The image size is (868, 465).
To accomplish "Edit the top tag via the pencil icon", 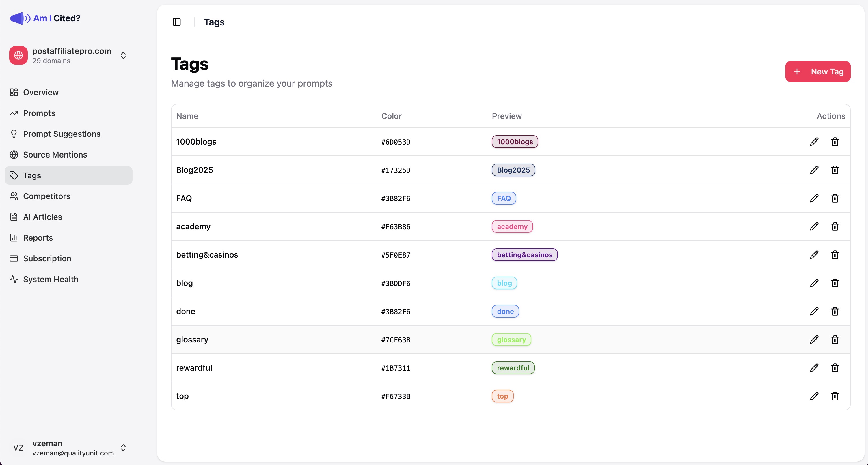I will 814,396.
